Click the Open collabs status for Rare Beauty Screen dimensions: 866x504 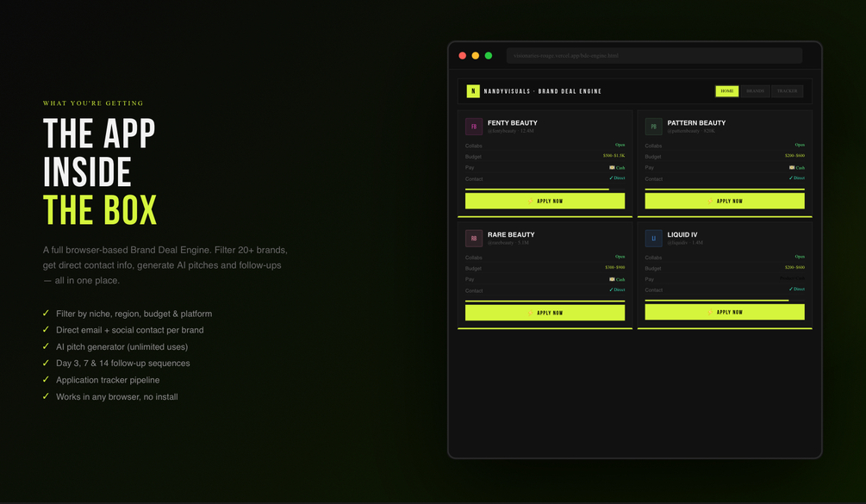pos(620,256)
